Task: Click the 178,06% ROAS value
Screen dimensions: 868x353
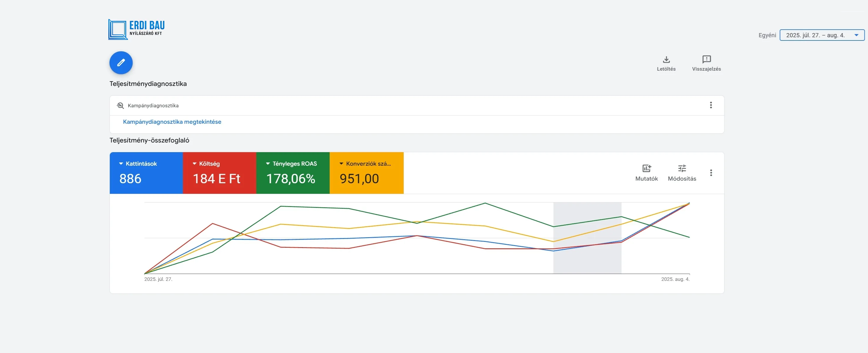Action: 291,179
